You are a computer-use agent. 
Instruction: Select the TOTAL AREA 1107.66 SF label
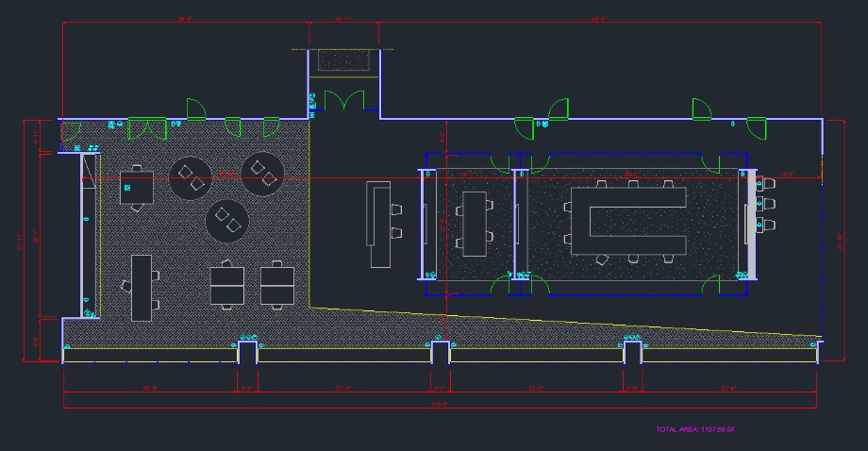tap(696, 429)
